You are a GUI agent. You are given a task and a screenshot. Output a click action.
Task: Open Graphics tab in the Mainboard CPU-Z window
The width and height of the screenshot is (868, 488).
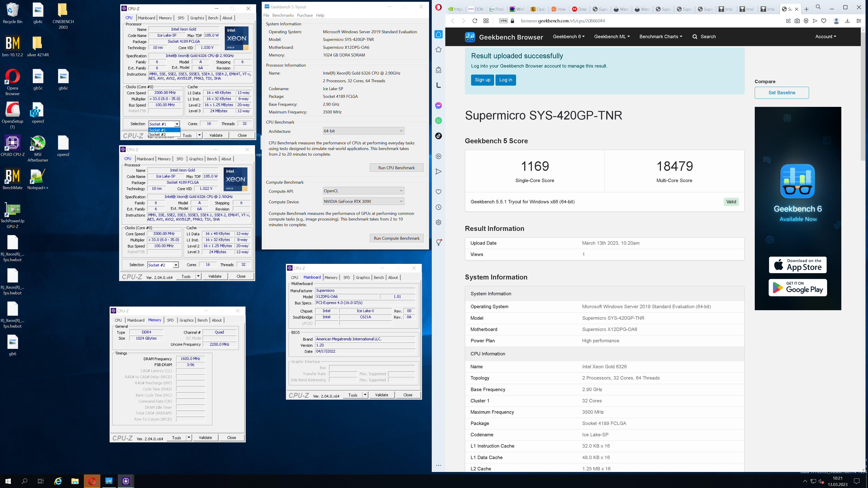363,277
